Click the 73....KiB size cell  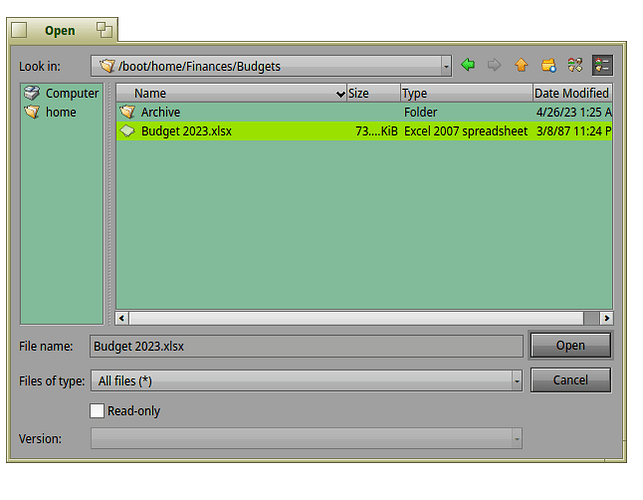376,131
